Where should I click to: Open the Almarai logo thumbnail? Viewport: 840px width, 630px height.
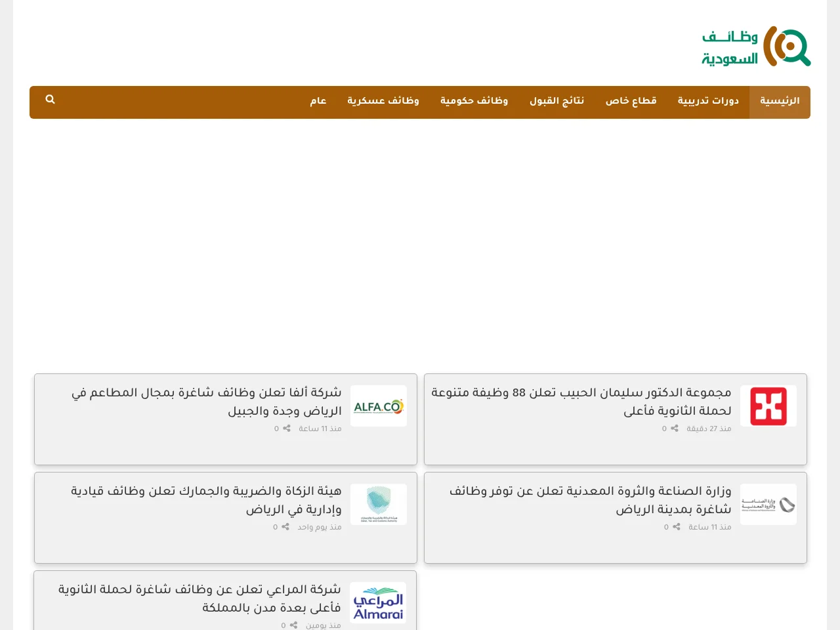click(378, 603)
